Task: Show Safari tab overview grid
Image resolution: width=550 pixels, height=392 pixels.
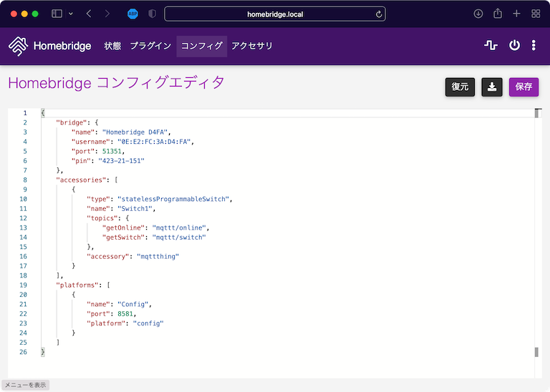Action: pyautogui.click(x=536, y=14)
